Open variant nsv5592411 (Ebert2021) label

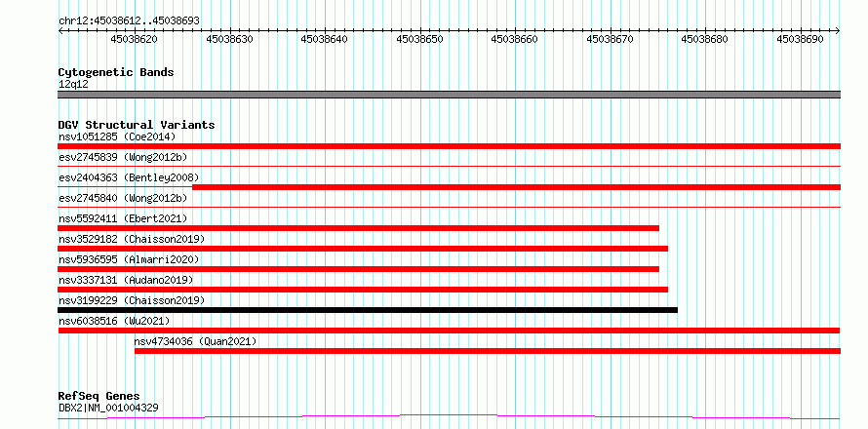123,218
